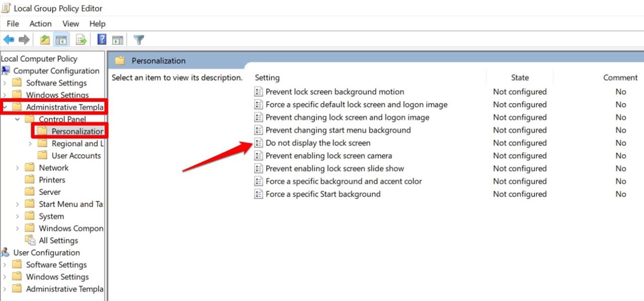Expand the Regional and Language node

point(30,143)
